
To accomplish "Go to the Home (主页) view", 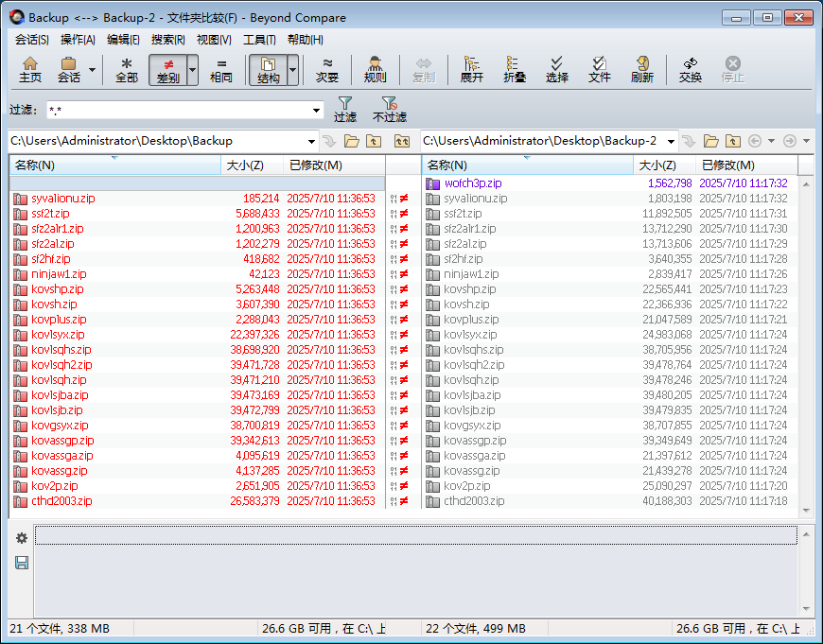I will (30, 70).
